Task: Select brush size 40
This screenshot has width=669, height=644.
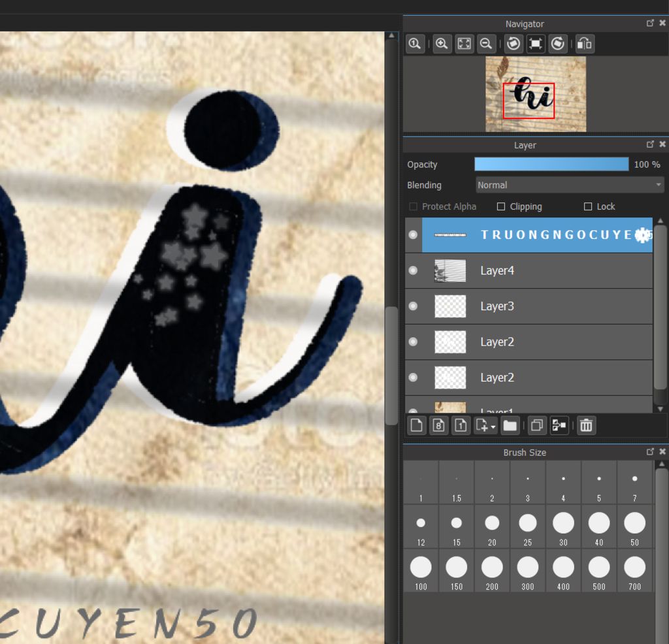Action: (599, 527)
